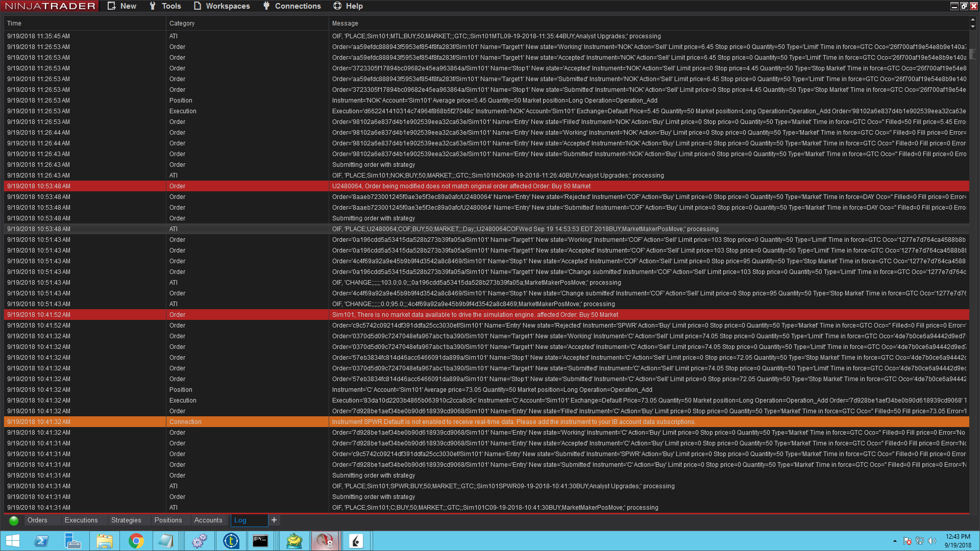Viewport: 980px width, 551px height.
Task: Open the Tools menu
Action: 165,6
